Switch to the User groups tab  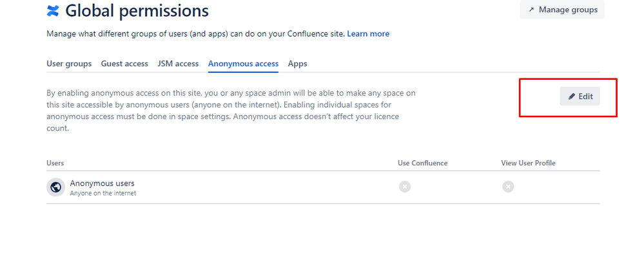click(69, 64)
